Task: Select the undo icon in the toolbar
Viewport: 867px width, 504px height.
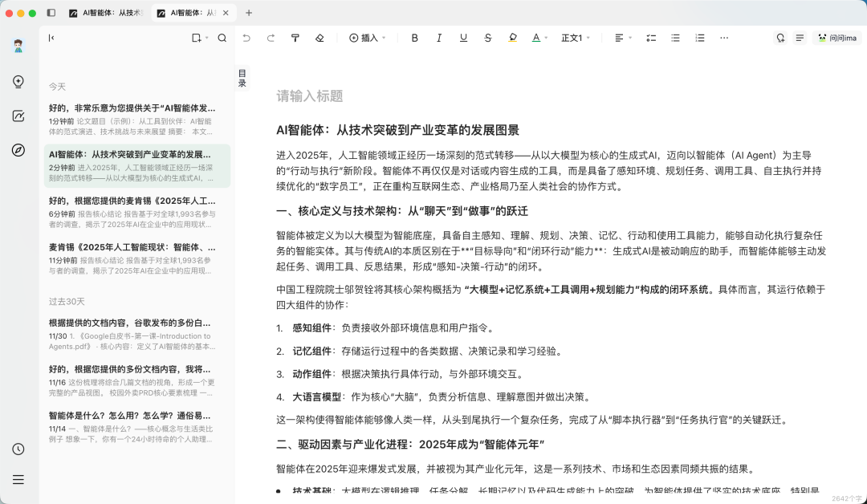Action: pyautogui.click(x=246, y=38)
